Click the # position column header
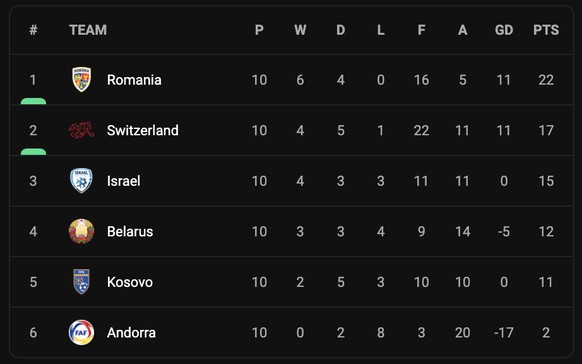Viewport: 582px width, 364px height. (33, 30)
